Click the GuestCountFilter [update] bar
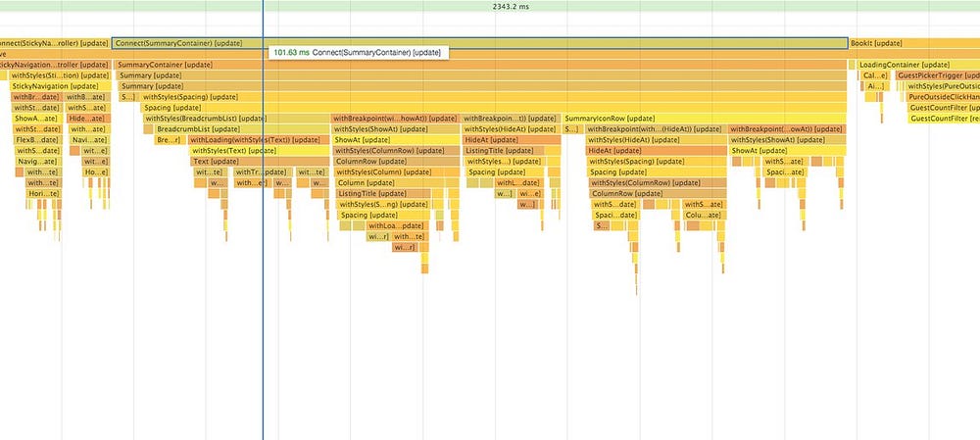Screen dimensions: 980x440 944,108
